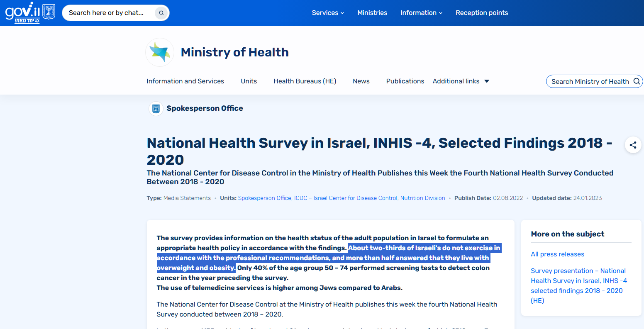The width and height of the screenshot is (644, 329).
Task: Open the News navigation item
Action: point(361,81)
